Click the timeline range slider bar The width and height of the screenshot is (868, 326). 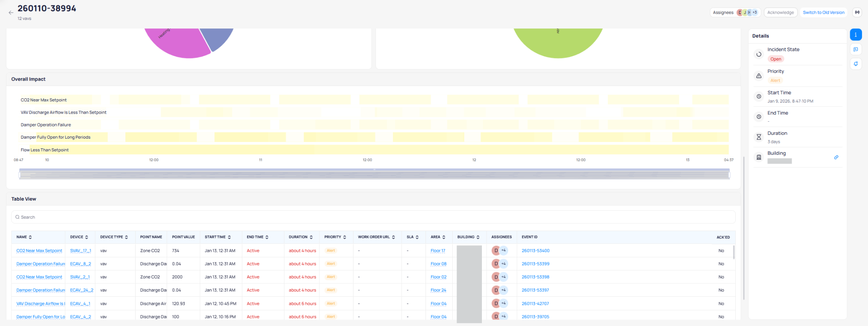(374, 174)
